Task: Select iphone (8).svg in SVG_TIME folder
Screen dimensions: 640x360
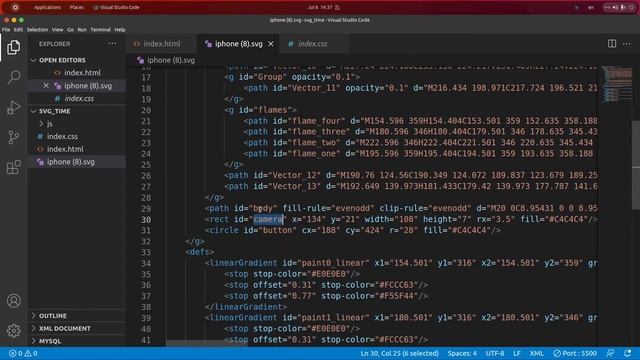Action: click(x=71, y=162)
